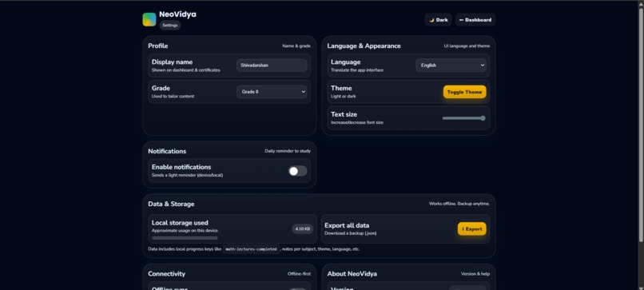The image size is (644, 290).
Task: Go back to Dashboard
Action: (x=475, y=20)
